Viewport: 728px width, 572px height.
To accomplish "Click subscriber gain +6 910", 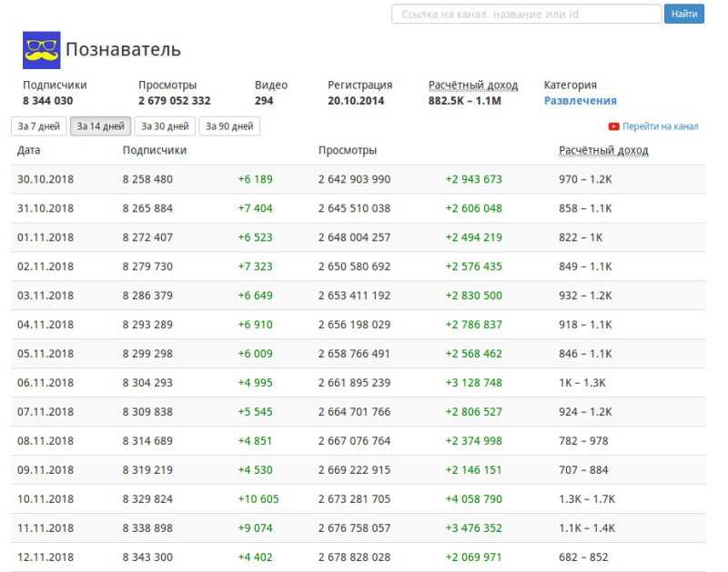I will click(256, 325).
